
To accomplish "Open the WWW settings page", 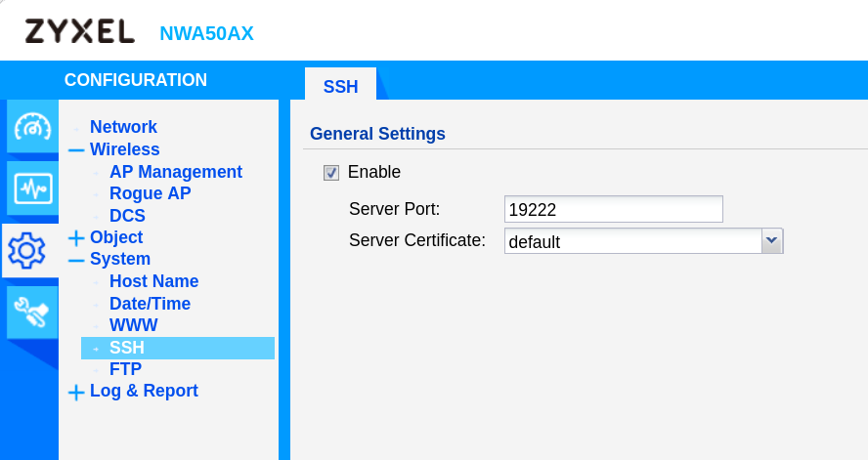I will [133, 325].
